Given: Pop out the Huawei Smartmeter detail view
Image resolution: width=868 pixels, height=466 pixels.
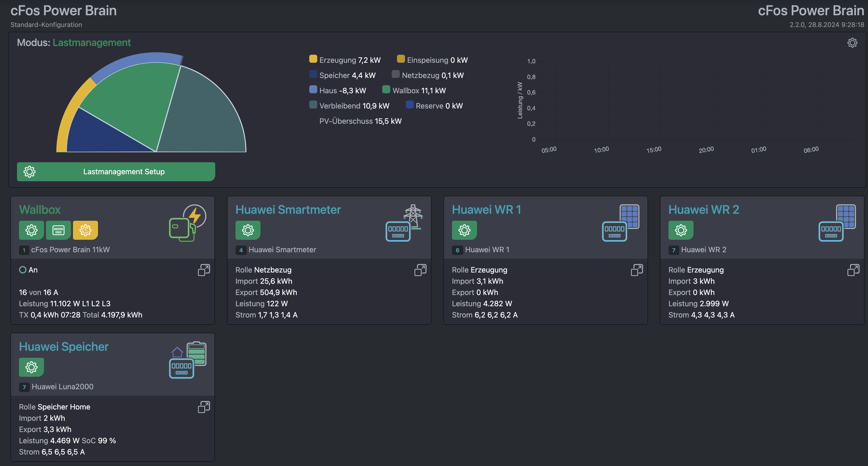Looking at the screenshot, I should coord(420,270).
